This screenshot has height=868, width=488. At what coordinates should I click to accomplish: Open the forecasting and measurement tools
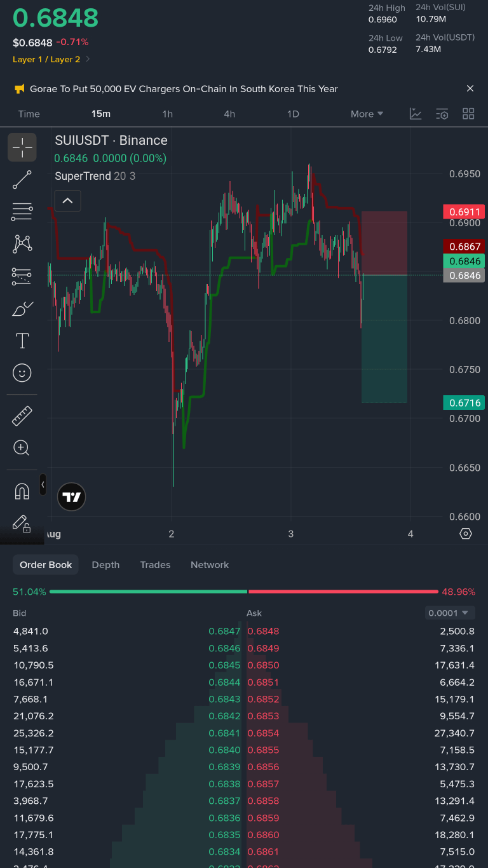point(22,276)
